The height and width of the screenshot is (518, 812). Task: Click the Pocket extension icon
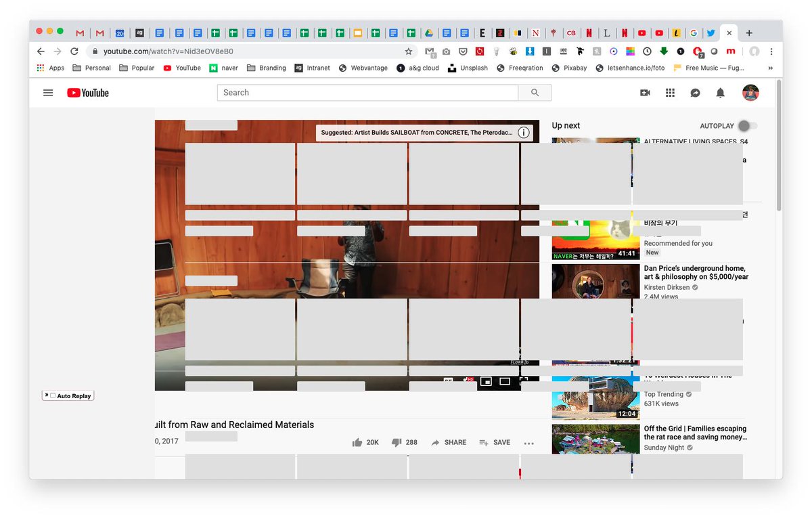(x=463, y=51)
